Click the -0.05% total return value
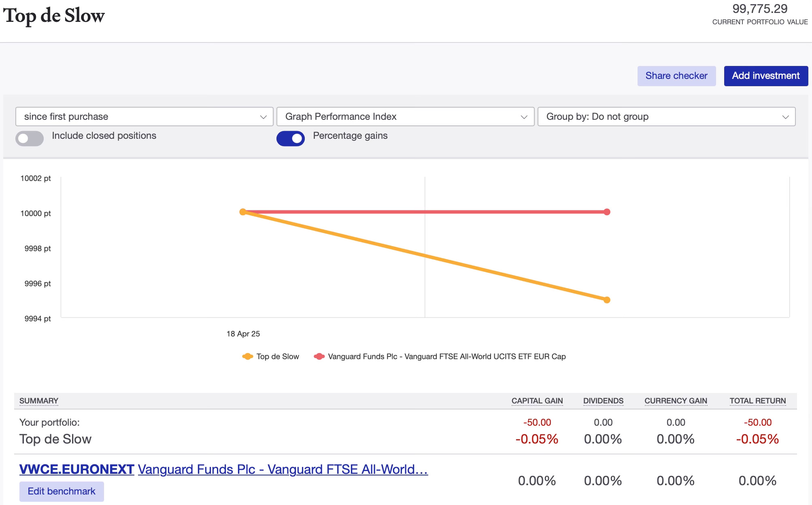Screen dimensions: 812x505 [x=757, y=439]
